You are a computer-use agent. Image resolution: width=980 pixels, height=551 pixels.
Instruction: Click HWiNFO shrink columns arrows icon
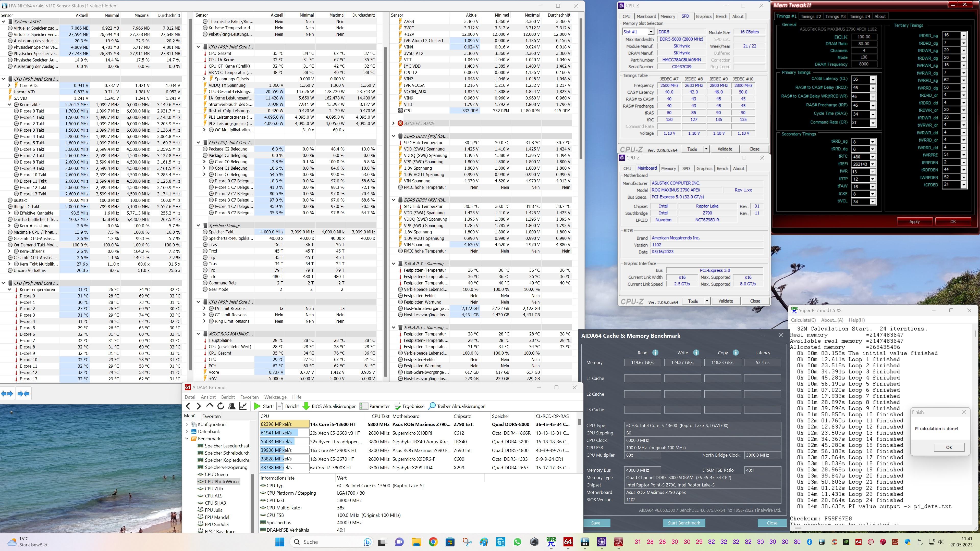[23, 394]
